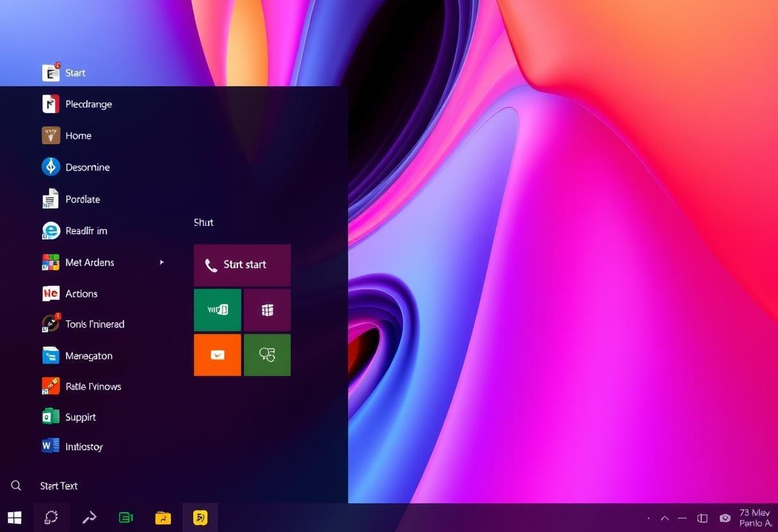Select the Desomine menu label
The image size is (778, 532).
pos(88,168)
